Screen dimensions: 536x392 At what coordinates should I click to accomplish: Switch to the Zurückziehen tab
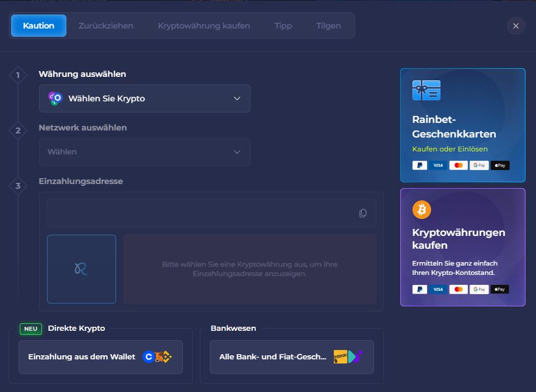click(x=107, y=26)
